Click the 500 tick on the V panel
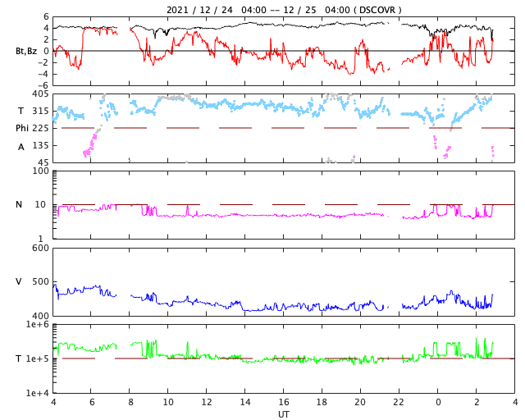The image size is (525, 420). [x=40, y=281]
